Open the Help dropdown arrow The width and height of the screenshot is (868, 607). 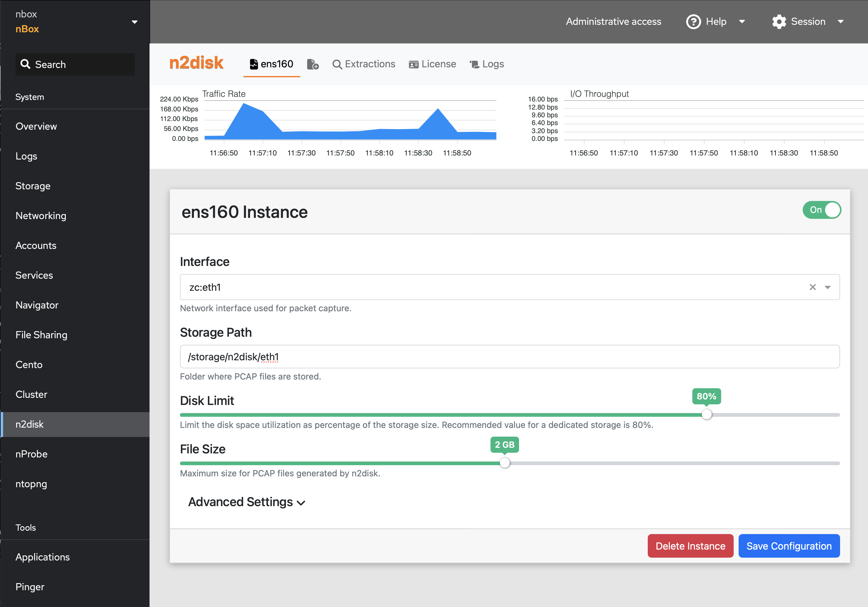[x=742, y=21]
